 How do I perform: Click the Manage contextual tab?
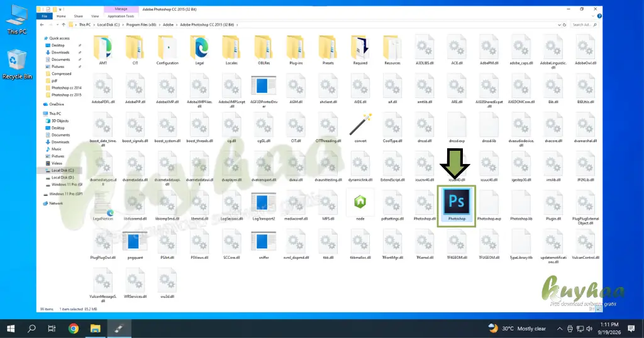(121, 9)
